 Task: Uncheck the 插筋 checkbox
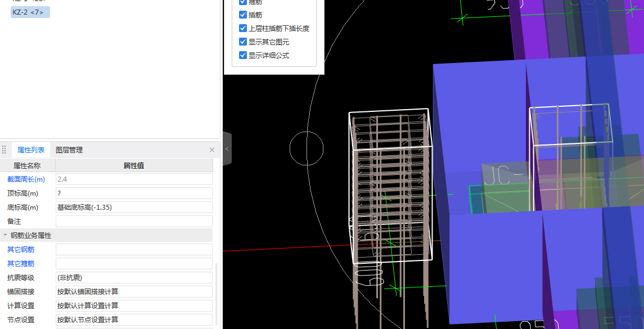pyautogui.click(x=243, y=15)
